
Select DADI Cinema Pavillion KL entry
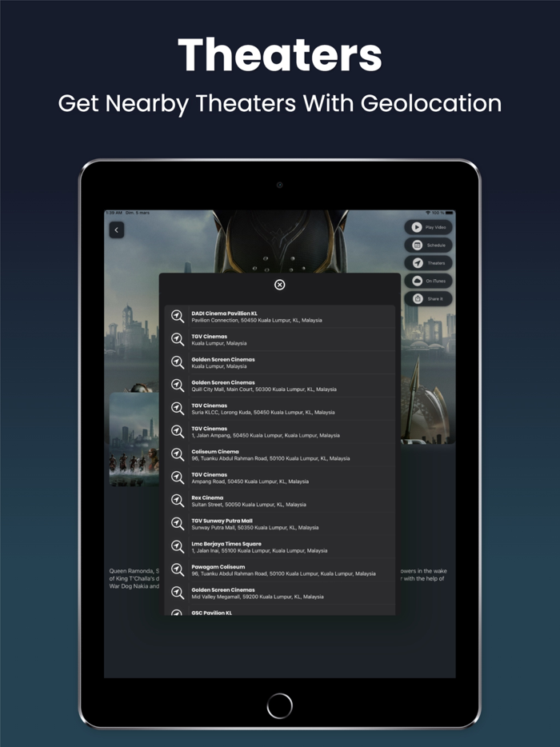[280, 317]
